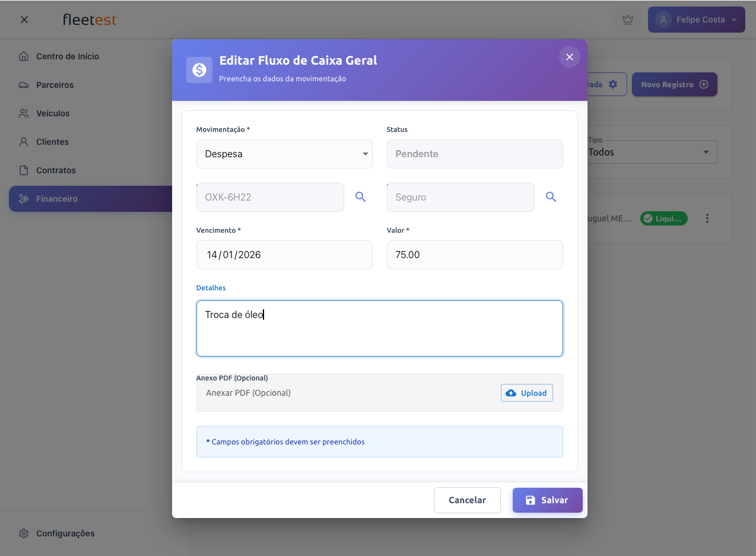Click the Cancelar button
Screen dimensions: 756x556
(x=467, y=500)
